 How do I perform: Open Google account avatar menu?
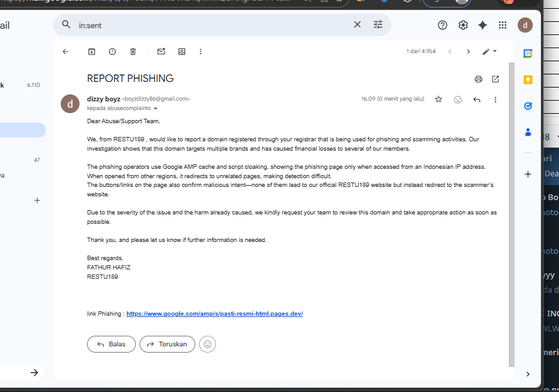(525, 25)
